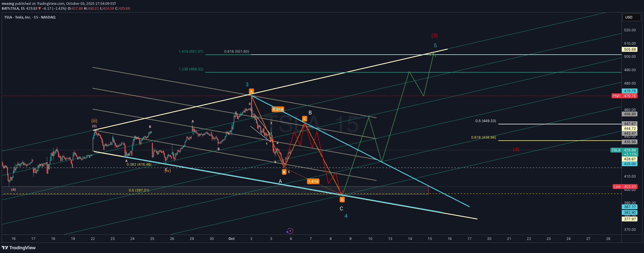This screenshot has width=644, height=253.
Task: Click the TSLA Tesla, Inc. chart title
Action: (x=30, y=17)
